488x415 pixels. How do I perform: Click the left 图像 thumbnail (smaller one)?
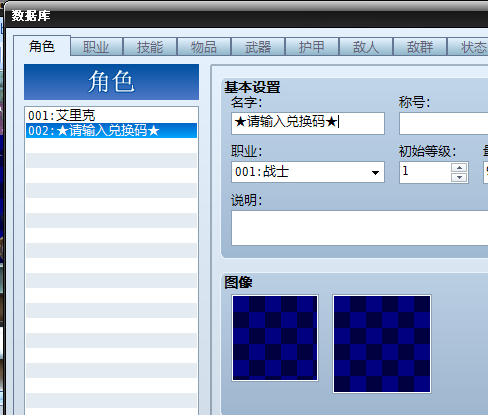point(275,338)
